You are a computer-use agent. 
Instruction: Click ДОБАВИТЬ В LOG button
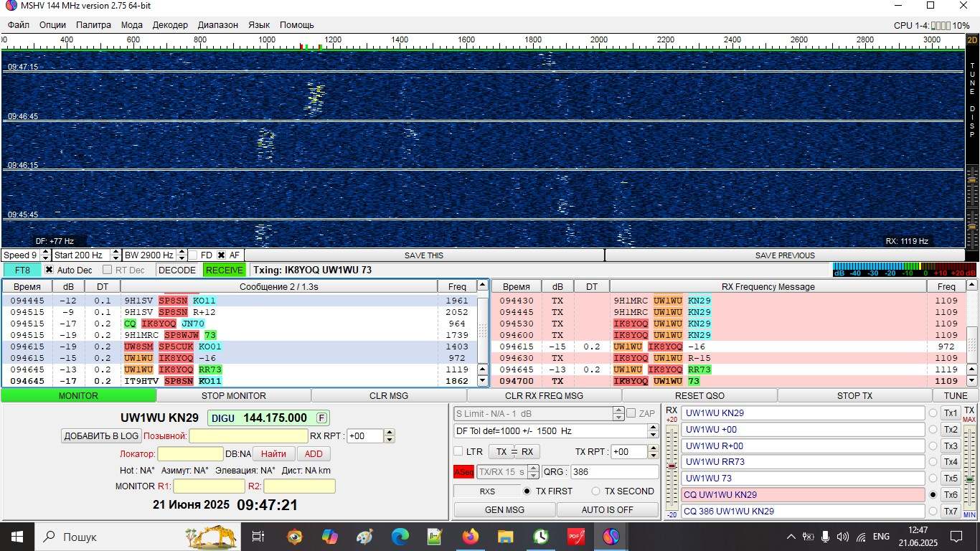coord(101,435)
